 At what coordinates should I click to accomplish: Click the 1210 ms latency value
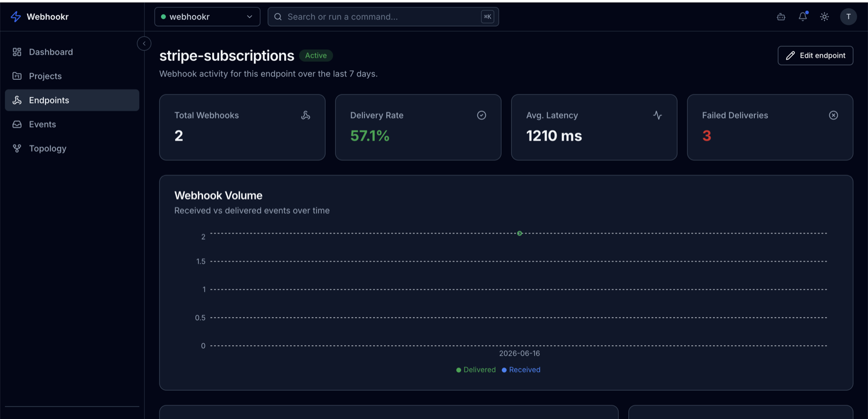pos(554,136)
